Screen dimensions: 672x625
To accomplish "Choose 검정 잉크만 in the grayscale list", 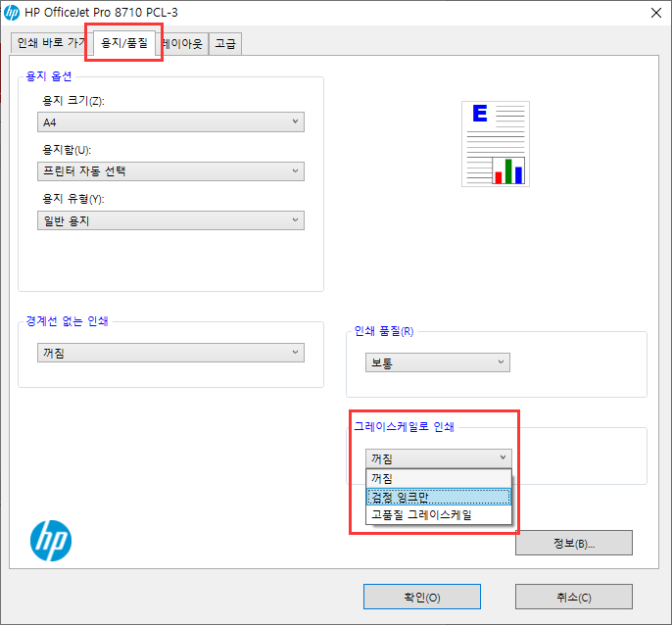I will point(439,497).
